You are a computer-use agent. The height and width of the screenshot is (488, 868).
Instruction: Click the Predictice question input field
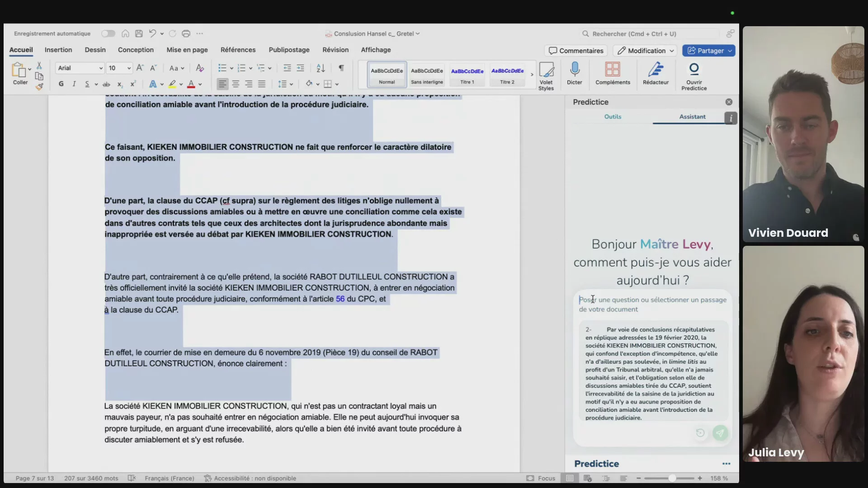(x=652, y=305)
